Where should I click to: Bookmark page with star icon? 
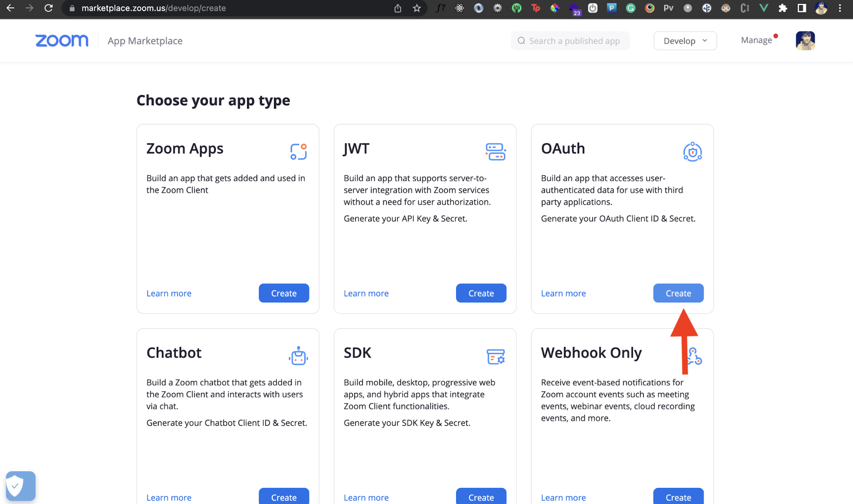coord(416,8)
